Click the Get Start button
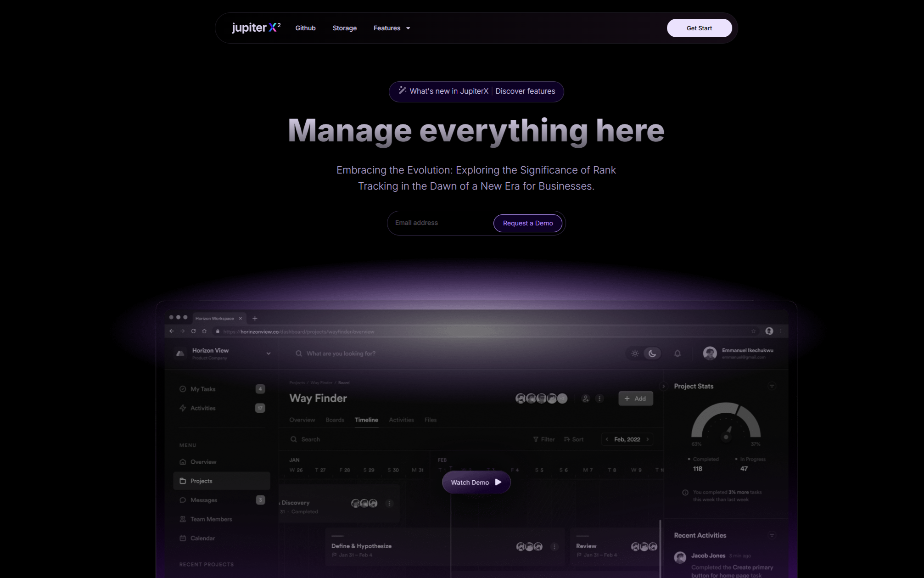Viewport: 924px width, 578px height. [x=699, y=28]
